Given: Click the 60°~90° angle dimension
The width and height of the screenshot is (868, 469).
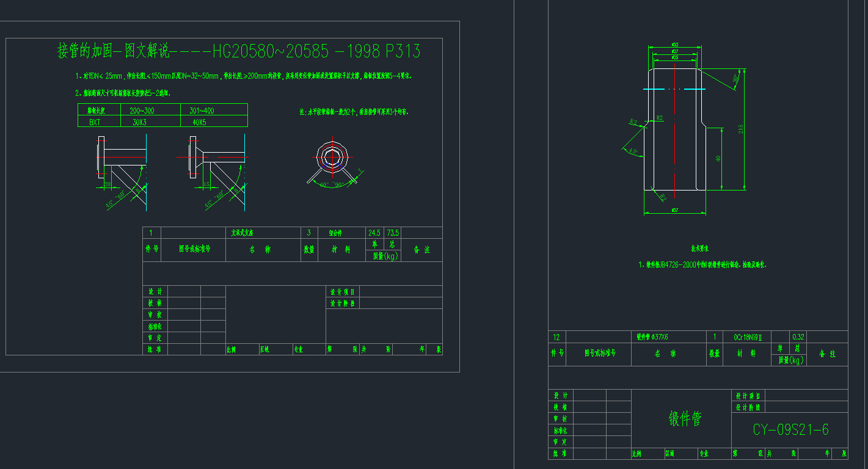Looking at the screenshot, I should [x=331, y=184].
